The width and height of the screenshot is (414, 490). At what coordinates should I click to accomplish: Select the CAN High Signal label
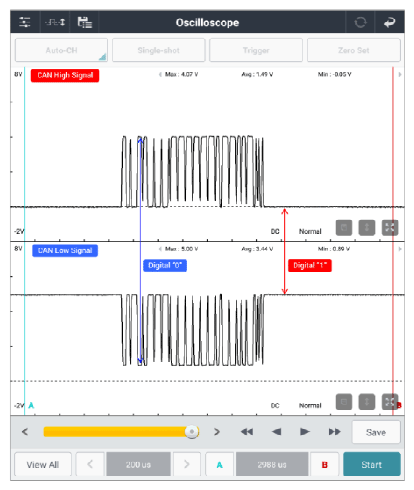click(65, 75)
